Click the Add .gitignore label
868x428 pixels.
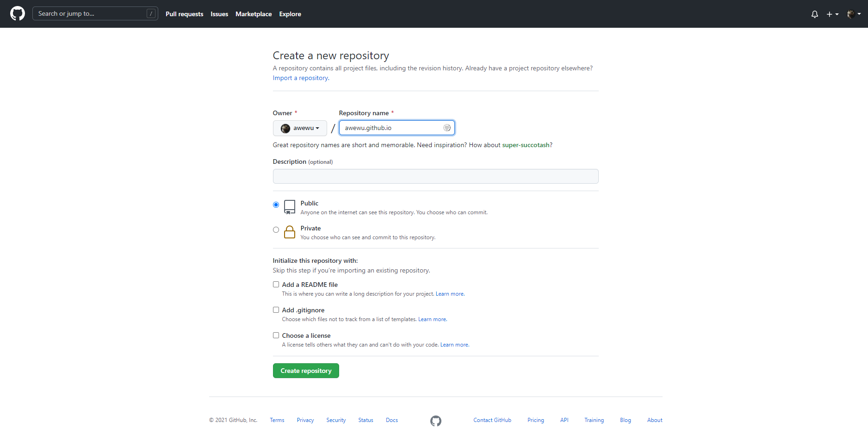point(303,310)
